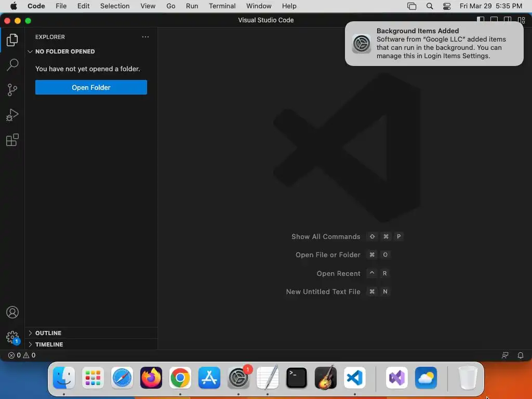Open System Settings from the Dock

(x=238, y=378)
